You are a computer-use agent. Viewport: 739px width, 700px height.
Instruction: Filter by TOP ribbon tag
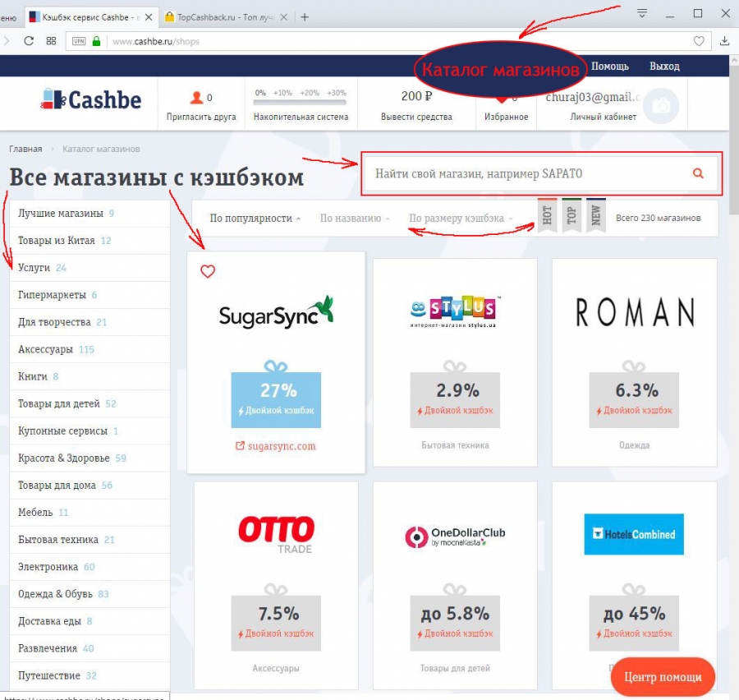571,215
